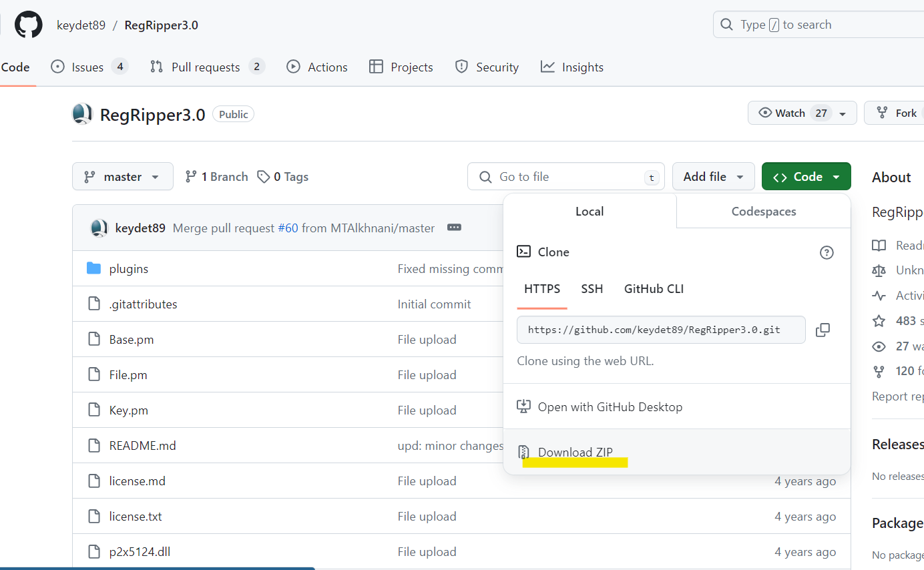The width and height of the screenshot is (924, 570).
Task: Click the file icon beside p2x5124.dll
Action: point(94,551)
